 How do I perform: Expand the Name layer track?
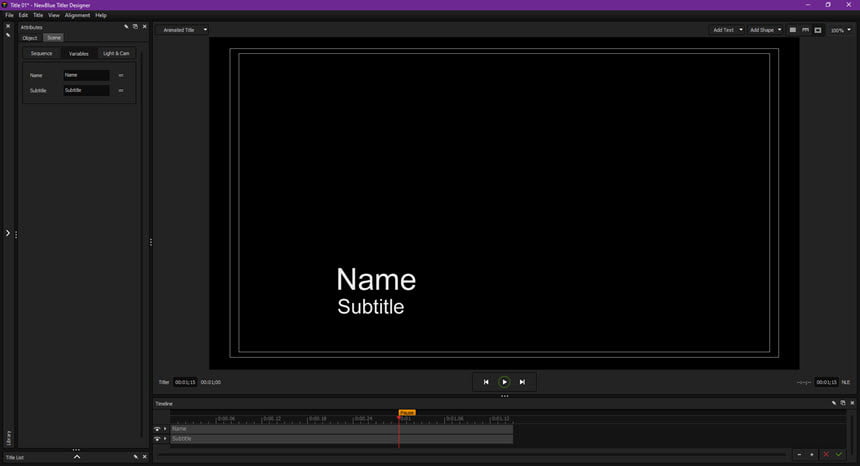(x=165, y=429)
